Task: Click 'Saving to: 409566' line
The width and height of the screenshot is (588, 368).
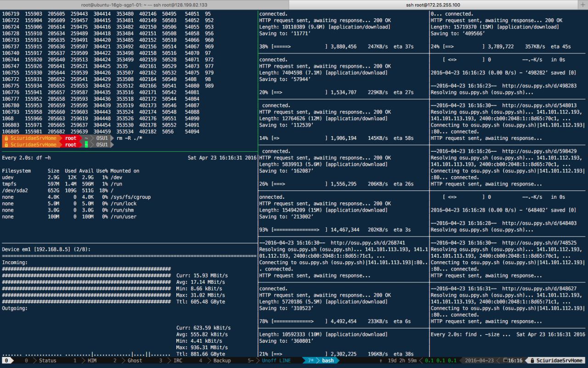Action: (x=458, y=34)
